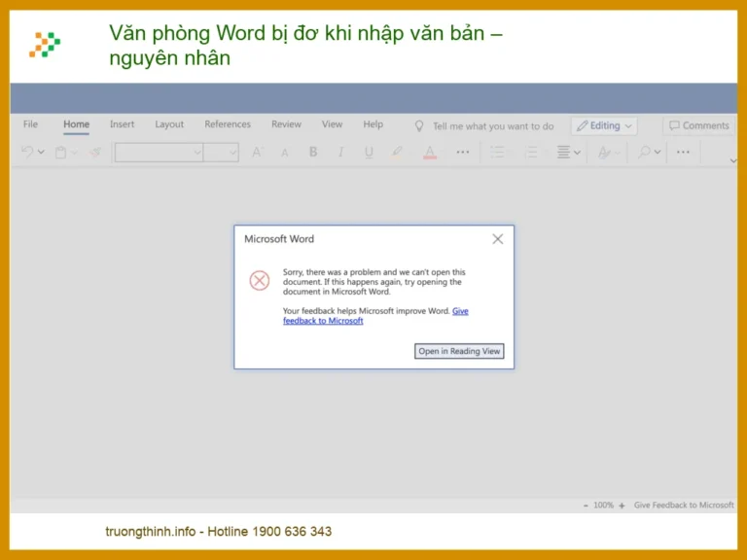This screenshot has height=560, width=747.
Task: Switch to the Home tab
Action: tap(76, 124)
